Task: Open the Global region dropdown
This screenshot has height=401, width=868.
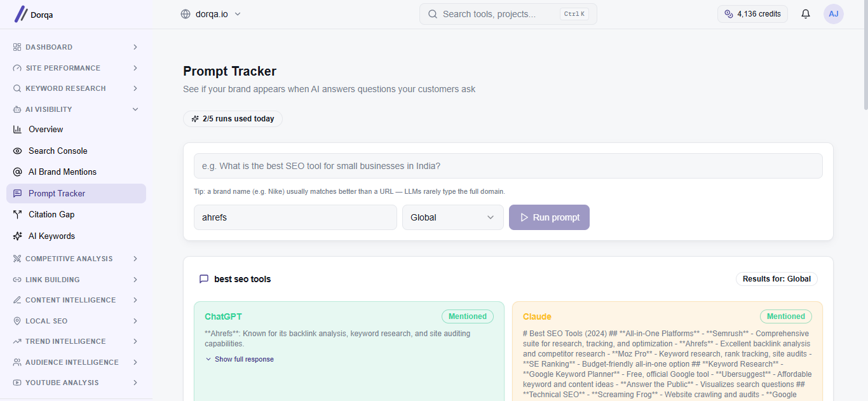Action: (453, 217)
